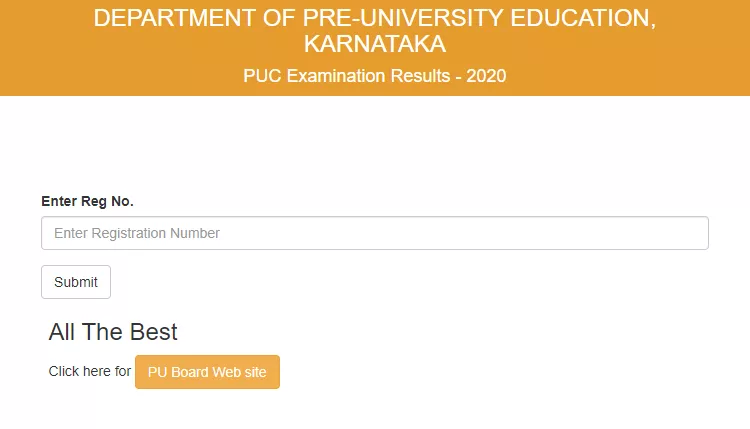Image resolution: width=750 pixels, height=429 pixels.
Task: Click the "Click here for" text
Action: [x=89, y=372]
